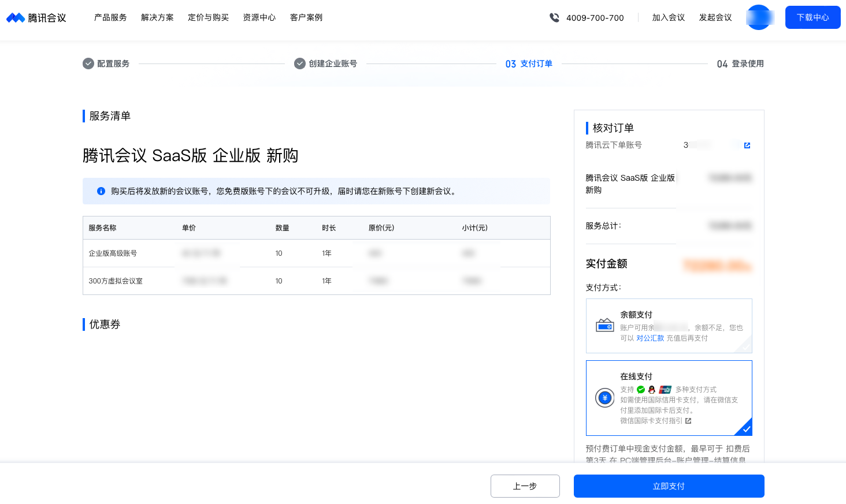The height and width of the screenshot is (504, 846).
Task: Click the phone icon beside 4009-700-700
Action: [554, 18]
